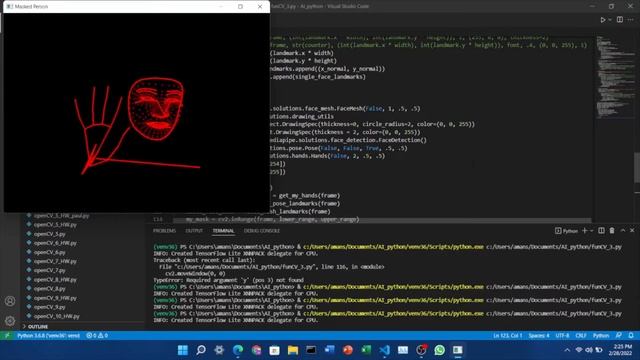Click the editor horizontal scrollbar
This screenshot has height=360, width=640.
click(382, 220)
